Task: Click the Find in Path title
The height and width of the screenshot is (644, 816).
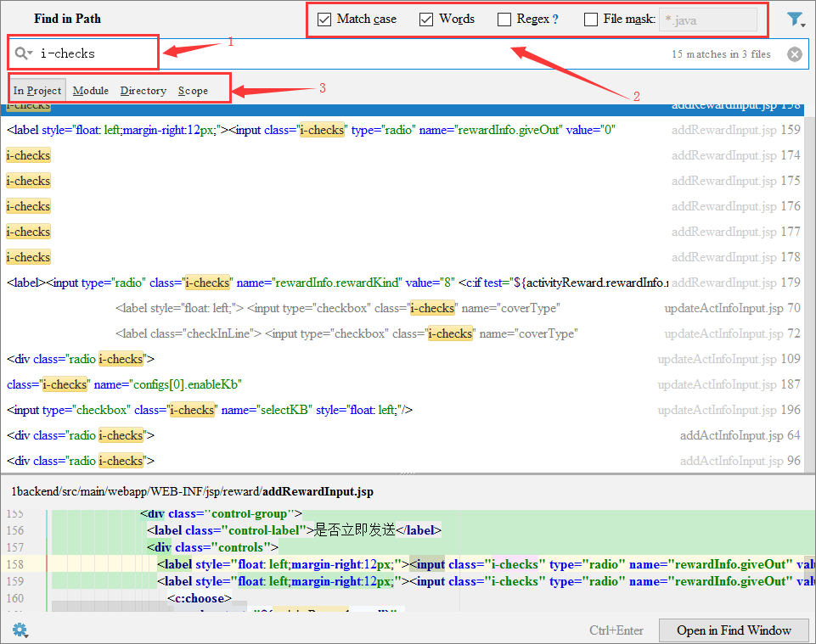Action: [x=67, y=19]
